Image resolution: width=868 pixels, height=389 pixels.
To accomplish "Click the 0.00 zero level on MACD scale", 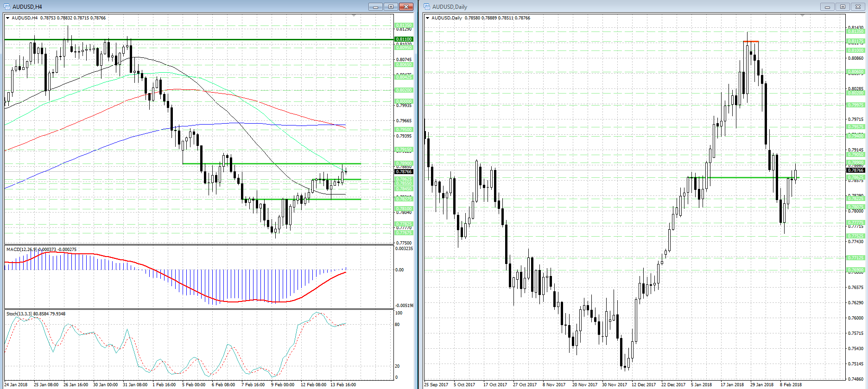I will click(x=399, y=270).
